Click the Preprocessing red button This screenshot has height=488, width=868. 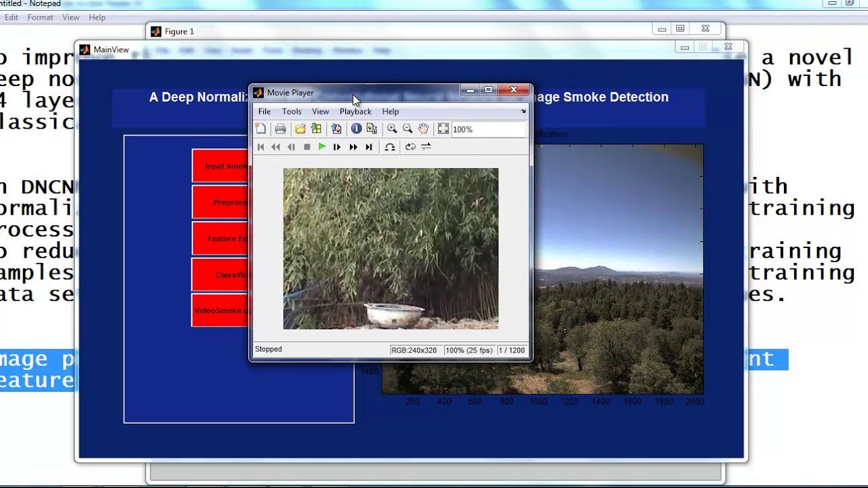click(220, 202)
